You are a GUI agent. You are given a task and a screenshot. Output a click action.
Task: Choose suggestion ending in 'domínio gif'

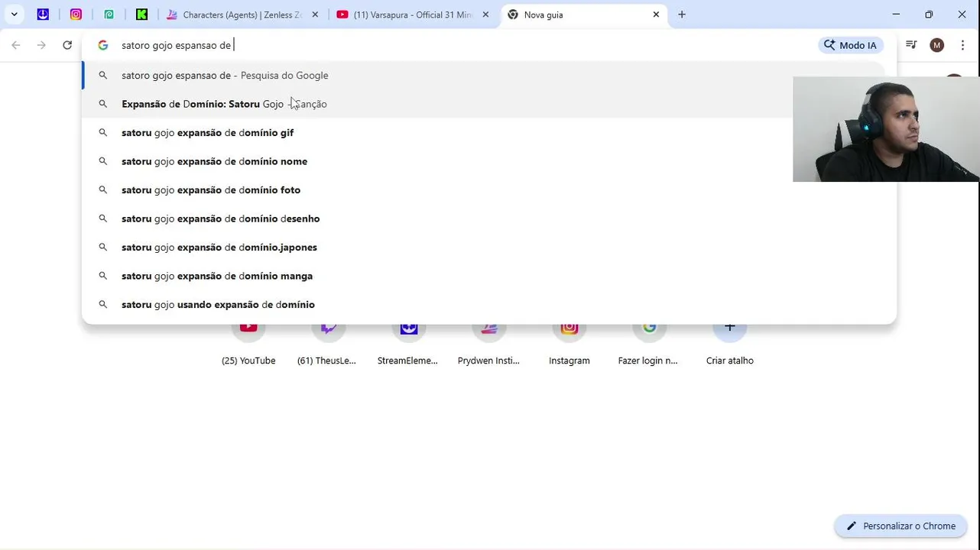pyautogui.click(x=489, y=133)
